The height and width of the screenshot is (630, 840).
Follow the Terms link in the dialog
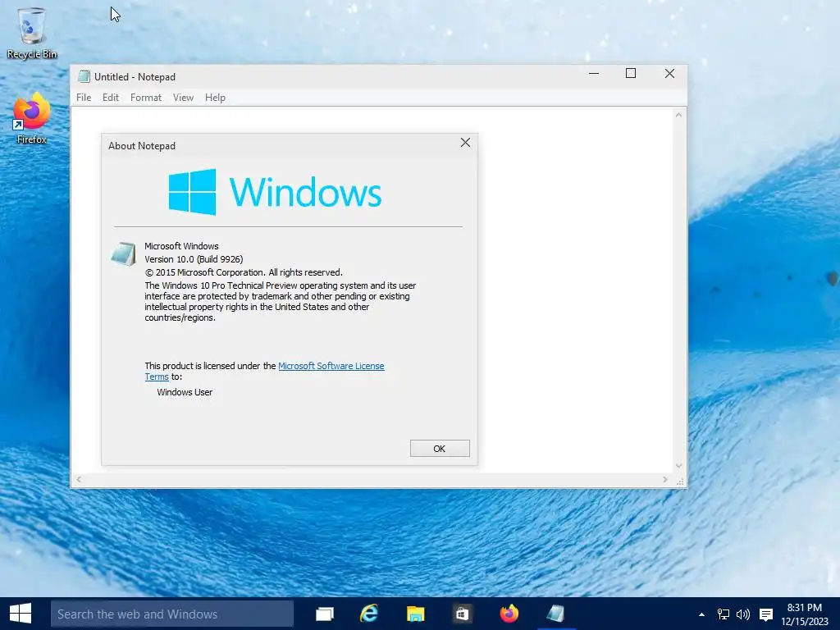[x=157, y=377]
